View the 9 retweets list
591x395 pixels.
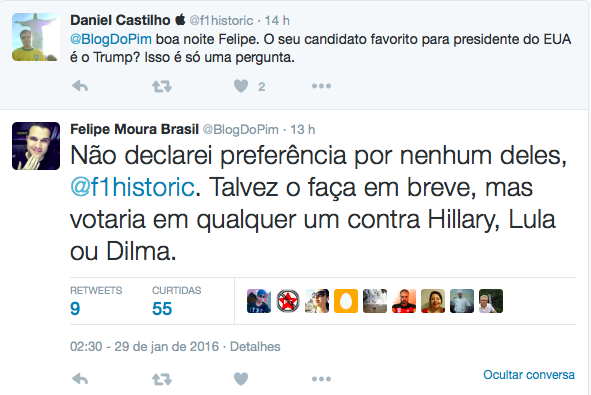96,301
